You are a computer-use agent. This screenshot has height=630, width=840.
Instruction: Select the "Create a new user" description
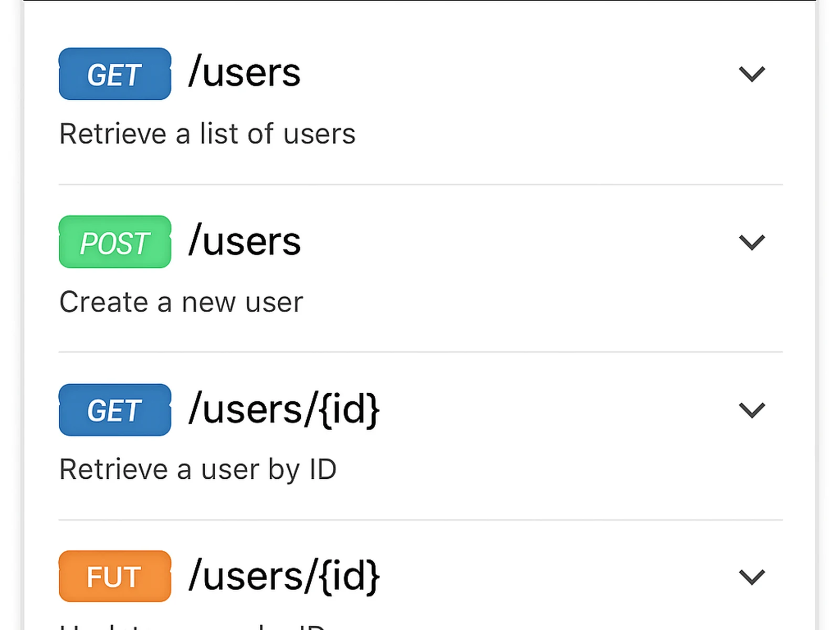click(x=181, y=302)
